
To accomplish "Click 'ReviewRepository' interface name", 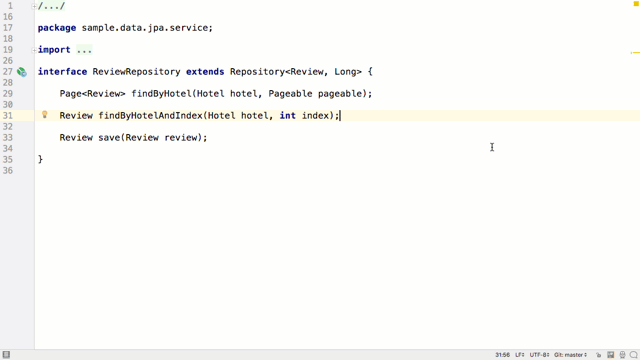I will click(136, 72).
